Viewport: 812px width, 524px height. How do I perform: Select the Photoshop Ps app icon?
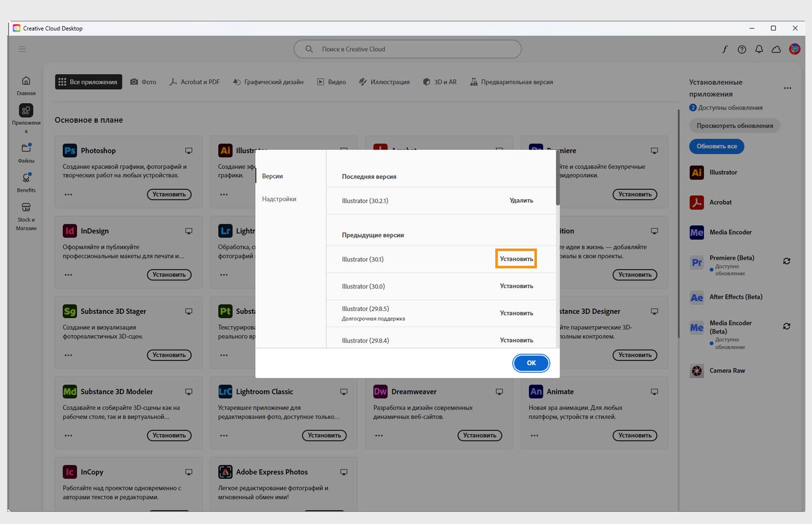[70, 150]
